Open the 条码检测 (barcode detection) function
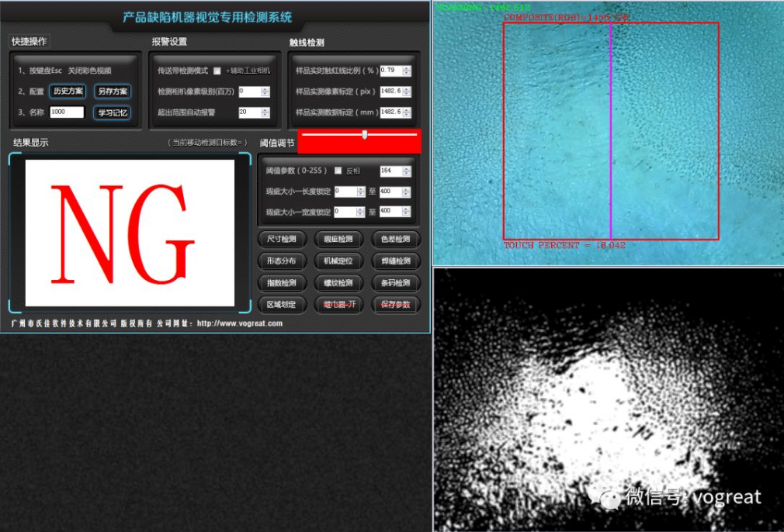This screenshot has height=532, width=784. (397, 282)
